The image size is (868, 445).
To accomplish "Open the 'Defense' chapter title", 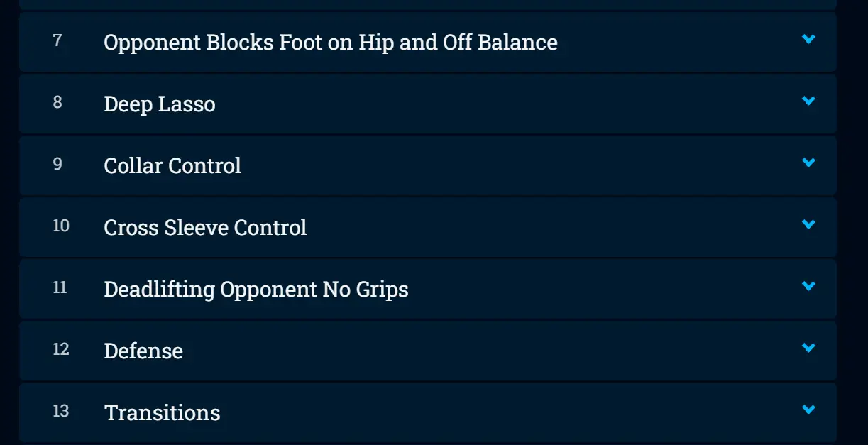I will pos(143,351).
